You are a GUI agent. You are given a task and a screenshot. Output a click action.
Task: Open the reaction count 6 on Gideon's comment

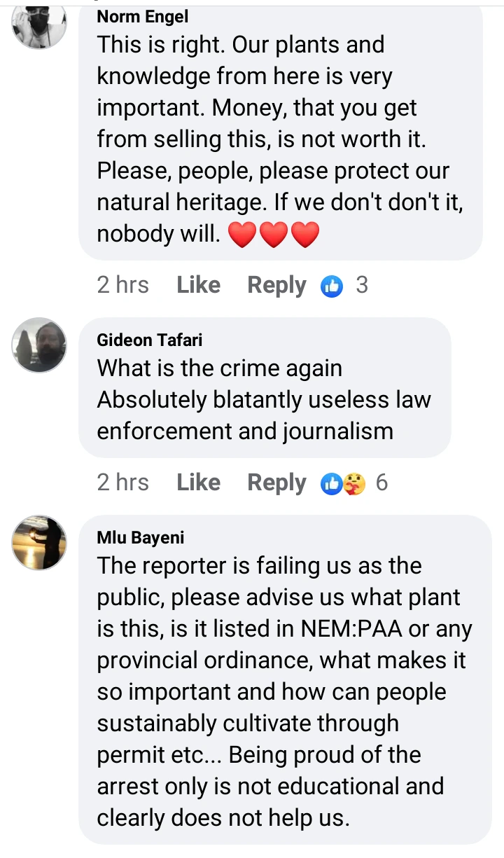[381, 483]
